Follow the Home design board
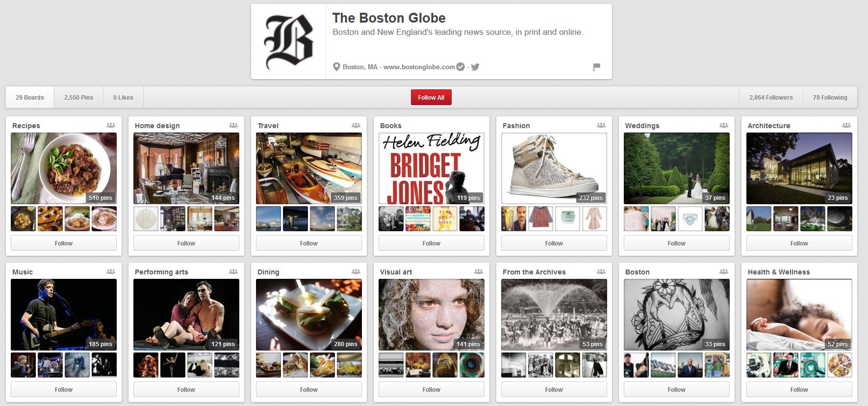 coord(186,243)
